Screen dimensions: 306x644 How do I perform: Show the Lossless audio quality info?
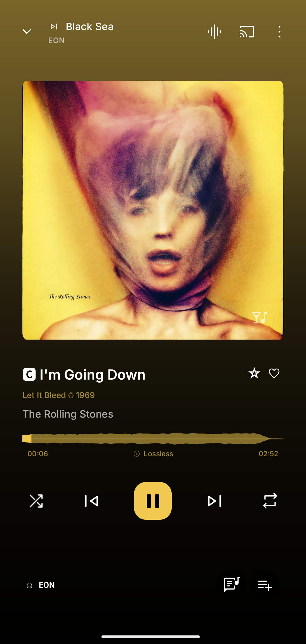tap(153, 454)
